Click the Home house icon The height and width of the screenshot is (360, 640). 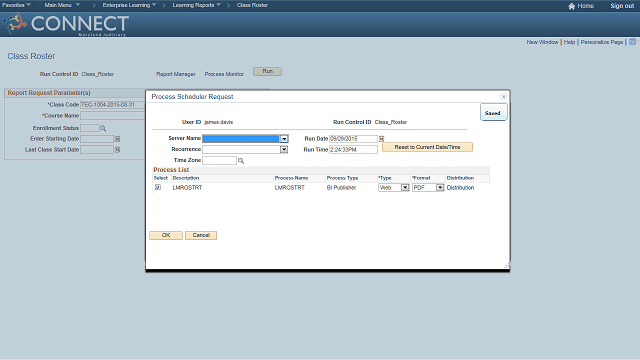tap(571, 6)
